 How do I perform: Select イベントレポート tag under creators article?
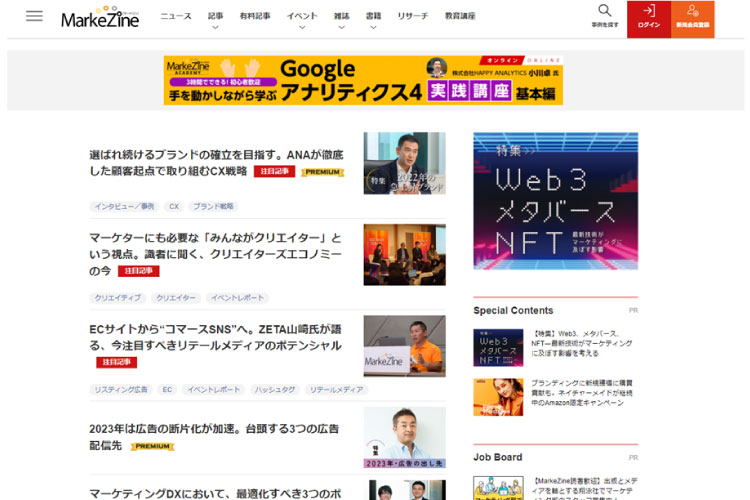(x=237, y=298)
